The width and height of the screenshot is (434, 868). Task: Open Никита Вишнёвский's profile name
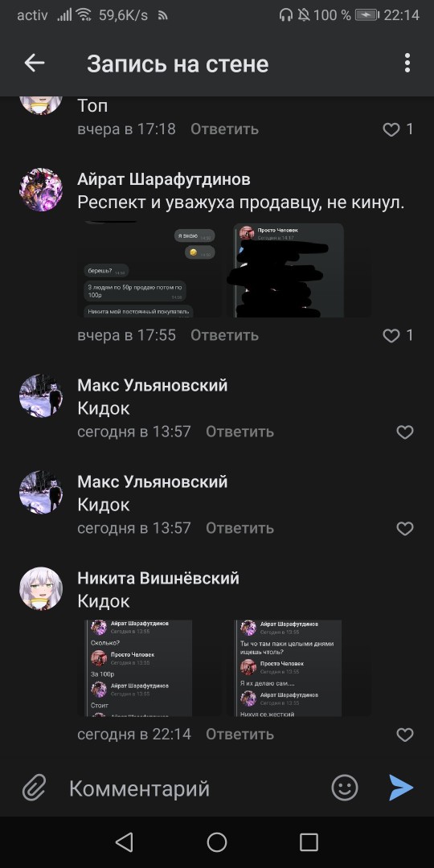(158, 579)
